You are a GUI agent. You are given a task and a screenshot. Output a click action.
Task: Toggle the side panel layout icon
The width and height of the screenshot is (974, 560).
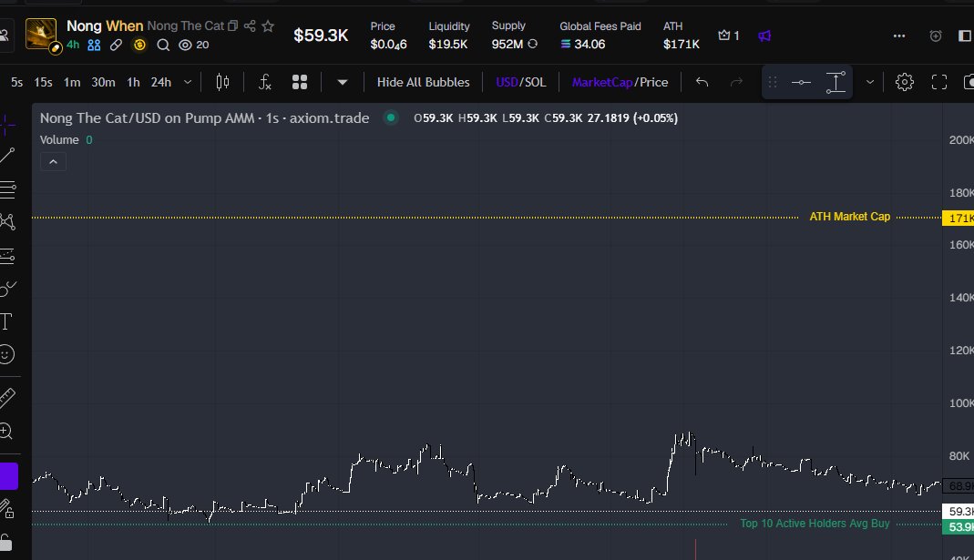965,36
